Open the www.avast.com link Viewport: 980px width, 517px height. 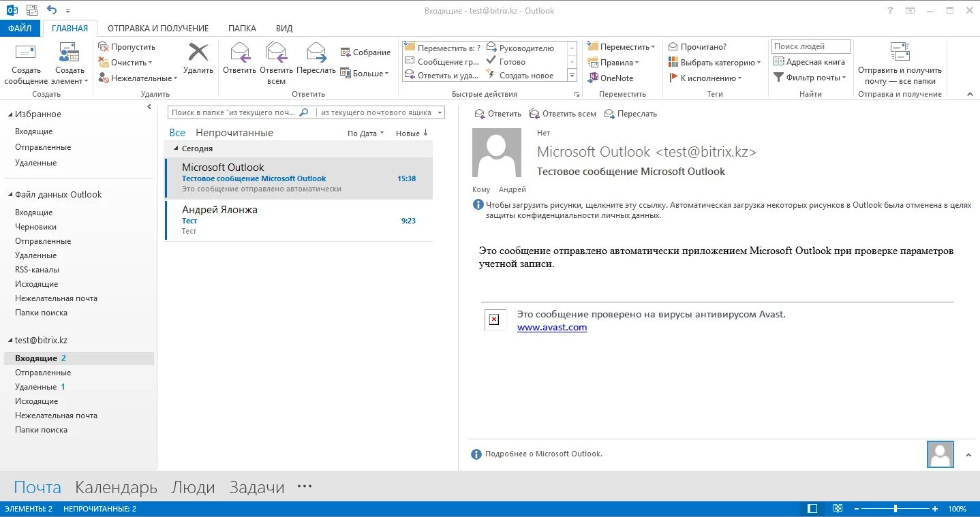coord(552,328)
